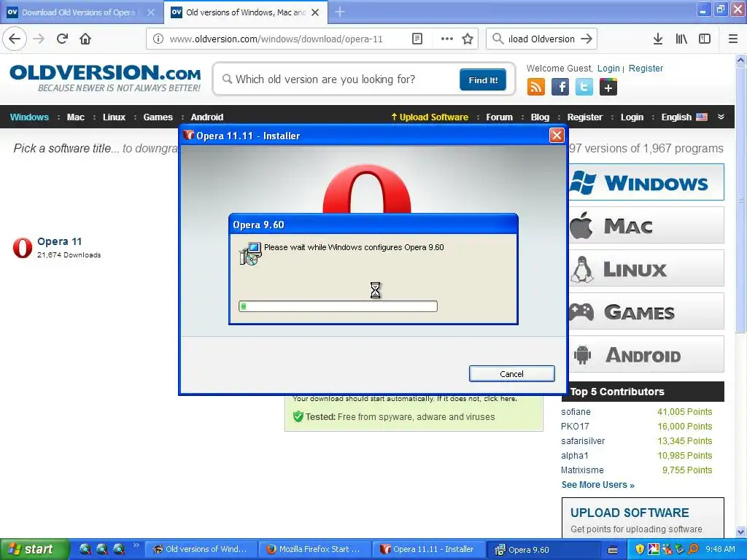
Task: Open the Firefox downloads arrow icon
Action: [x=658, y=39]
